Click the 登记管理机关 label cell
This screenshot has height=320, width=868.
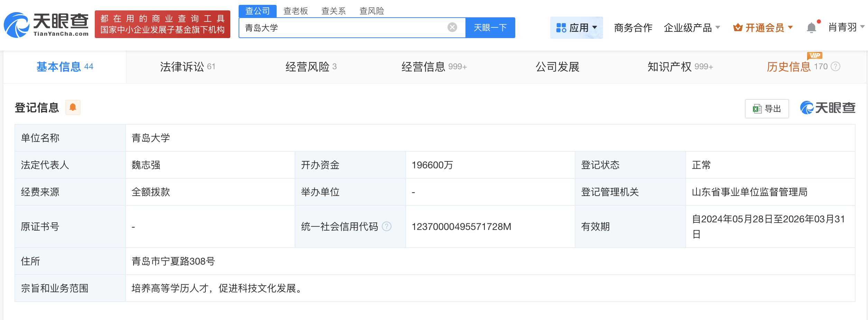coord(630,192)
